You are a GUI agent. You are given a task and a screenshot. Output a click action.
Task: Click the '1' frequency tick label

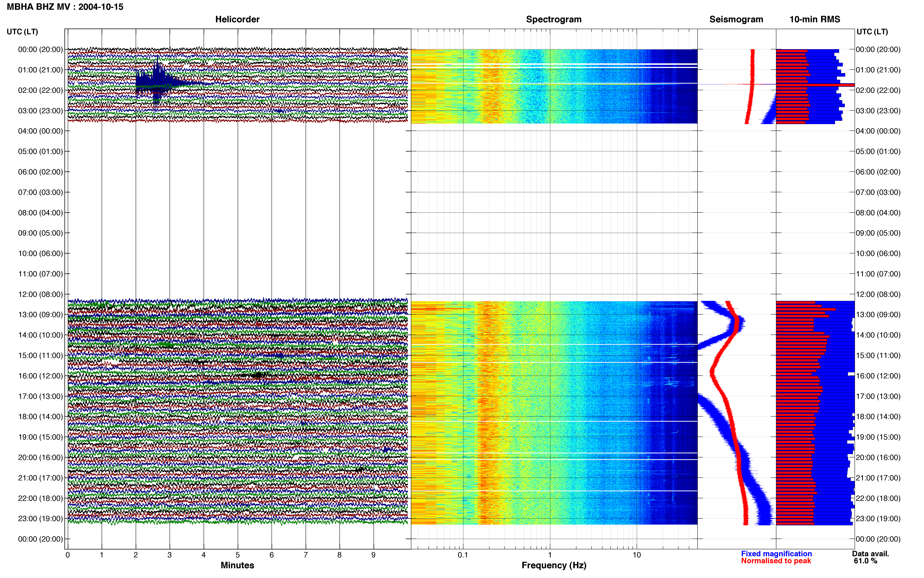point(550,555)
